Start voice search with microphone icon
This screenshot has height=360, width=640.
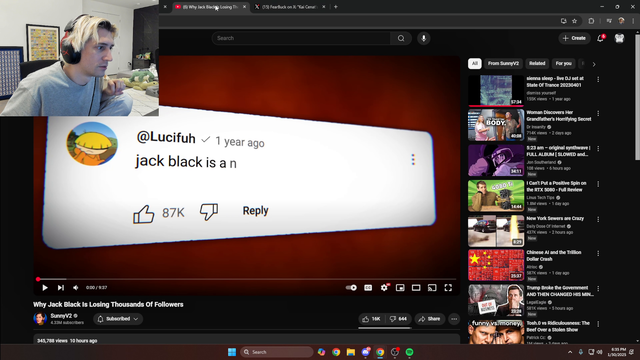[x=424, y=38]
